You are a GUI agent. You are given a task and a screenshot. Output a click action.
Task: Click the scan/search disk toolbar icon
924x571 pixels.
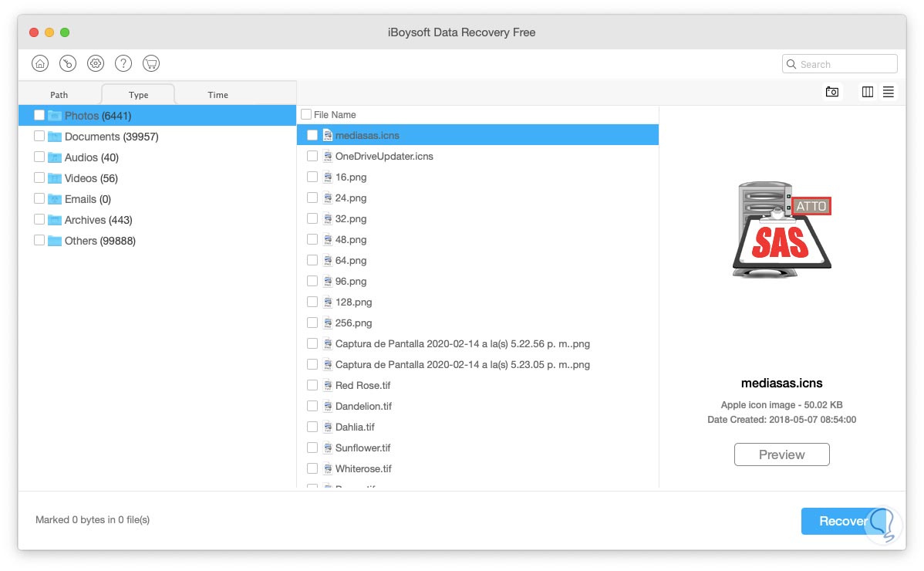coord(68,63)
